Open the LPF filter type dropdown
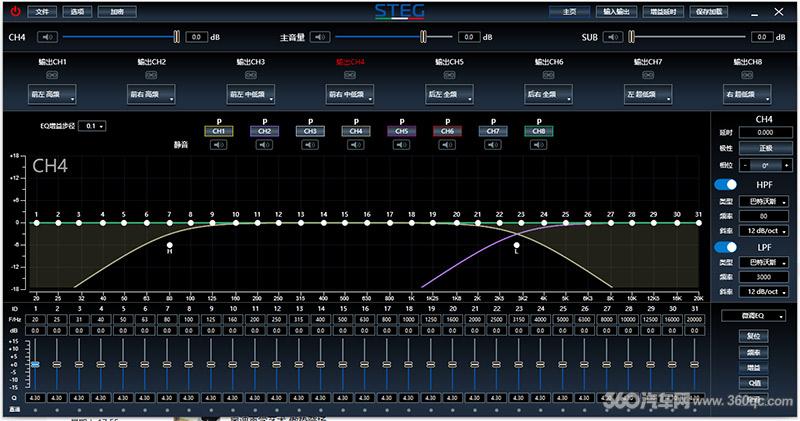This screenshot has height=421, width=800. coord(764,262)
